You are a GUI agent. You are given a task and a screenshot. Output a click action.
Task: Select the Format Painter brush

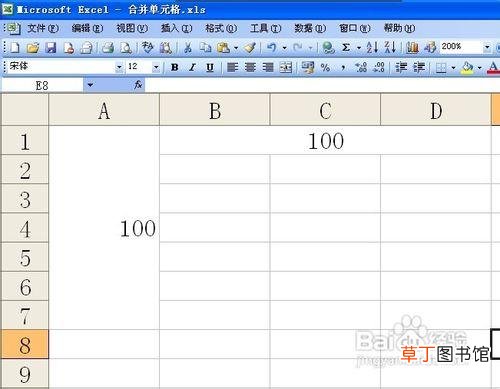point(250,48)
